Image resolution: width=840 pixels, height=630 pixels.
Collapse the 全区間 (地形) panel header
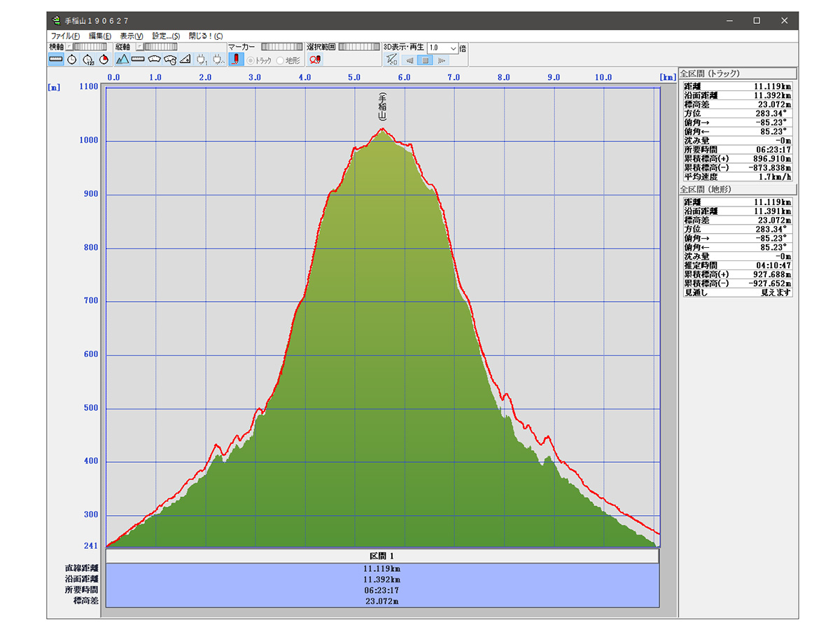tap(738, 190)
